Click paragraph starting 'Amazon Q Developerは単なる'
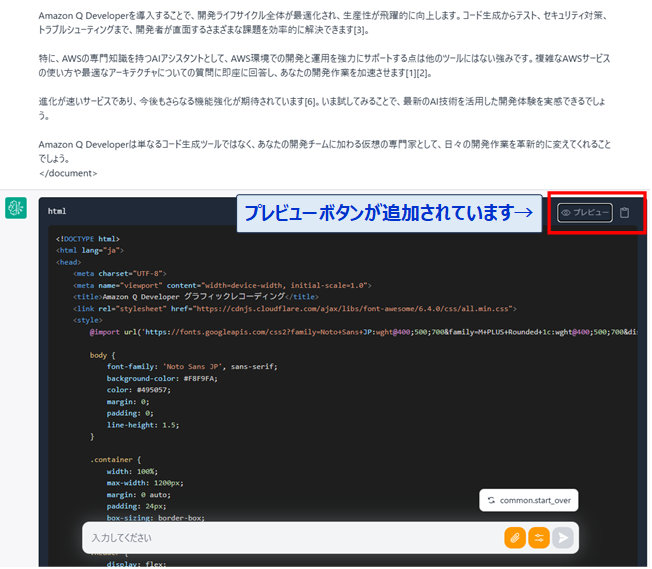 tap(324, 151)
